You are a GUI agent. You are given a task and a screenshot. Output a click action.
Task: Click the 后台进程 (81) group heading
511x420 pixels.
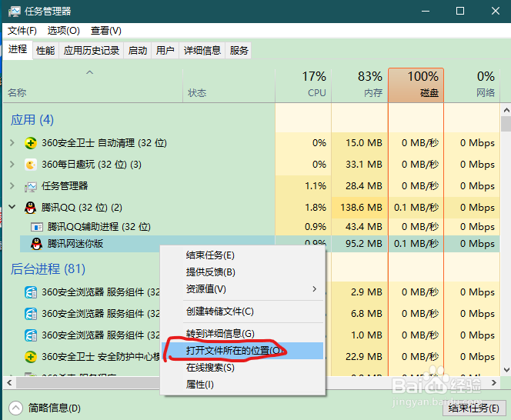[48, 268]
